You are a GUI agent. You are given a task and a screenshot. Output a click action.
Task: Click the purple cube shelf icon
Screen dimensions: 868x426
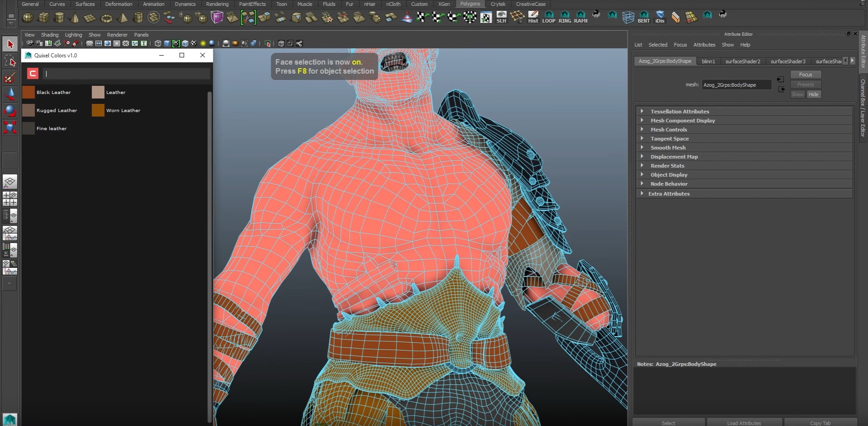pos(217,18)
